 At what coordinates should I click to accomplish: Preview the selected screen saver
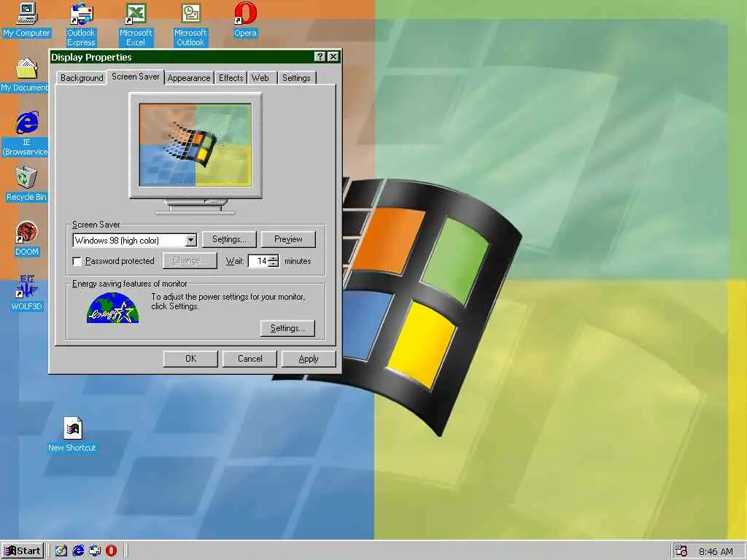tap(288, 239)
